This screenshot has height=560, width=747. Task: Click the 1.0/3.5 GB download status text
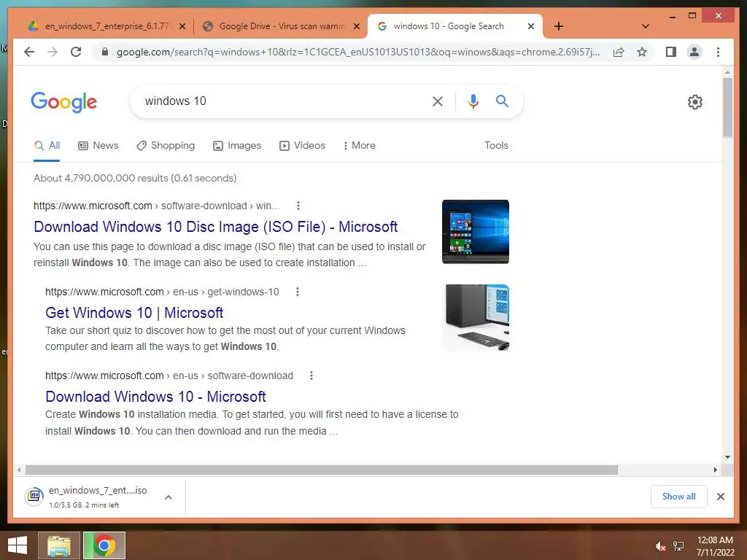(84, 505)
